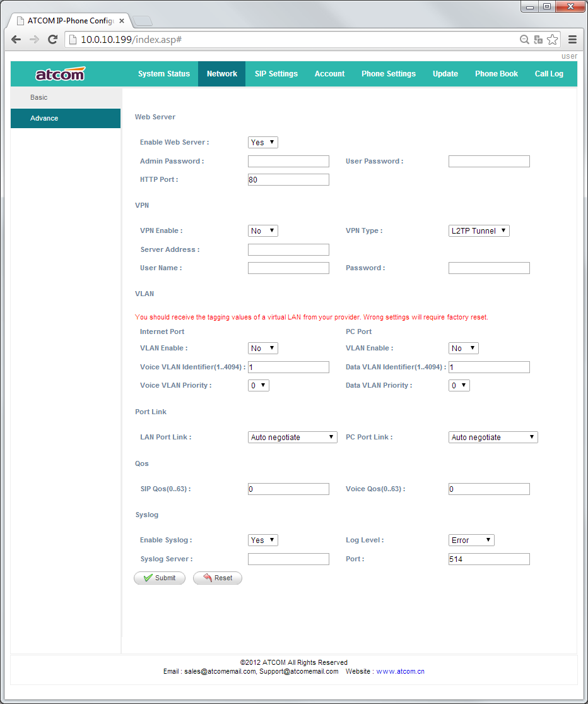Click the Syslog Server input field

tap(288, 559)
